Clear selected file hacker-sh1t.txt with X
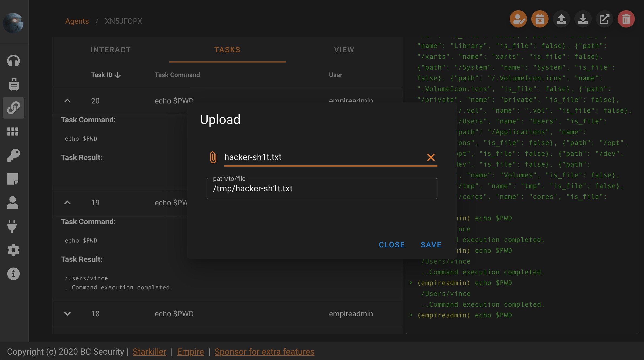The width and height of the screenshot is (644, 360). click(431, 157)
